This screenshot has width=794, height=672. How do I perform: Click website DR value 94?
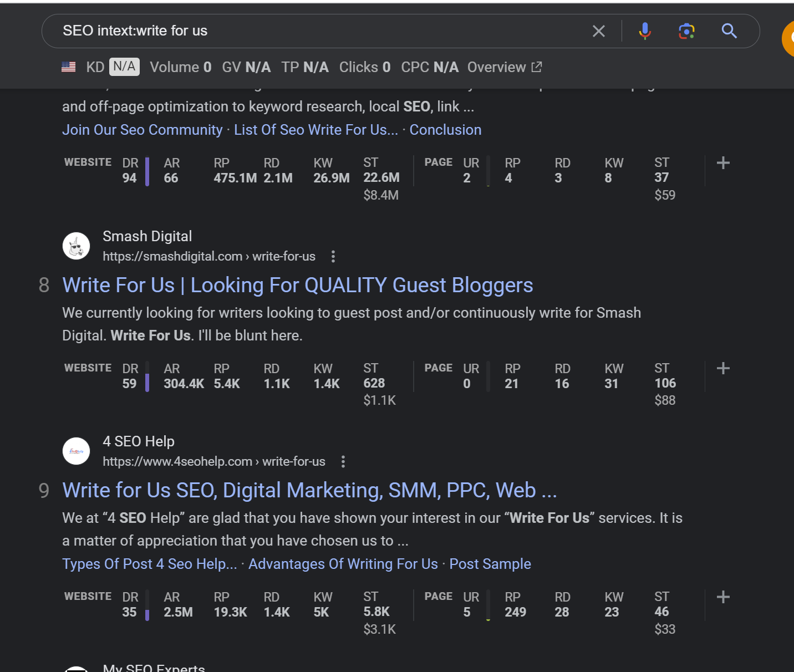pyautogui.click(x=129, y=178)
